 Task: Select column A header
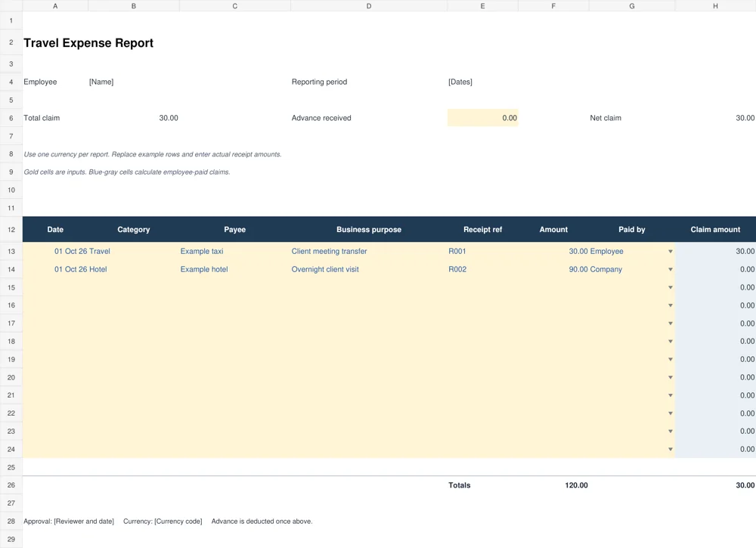tap(55, 6)
